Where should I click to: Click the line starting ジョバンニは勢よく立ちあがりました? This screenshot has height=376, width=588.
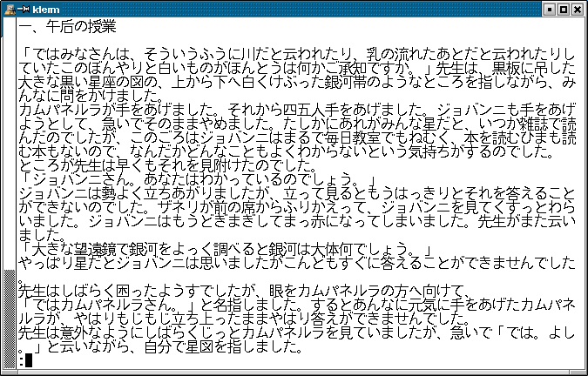coord(297,193)
